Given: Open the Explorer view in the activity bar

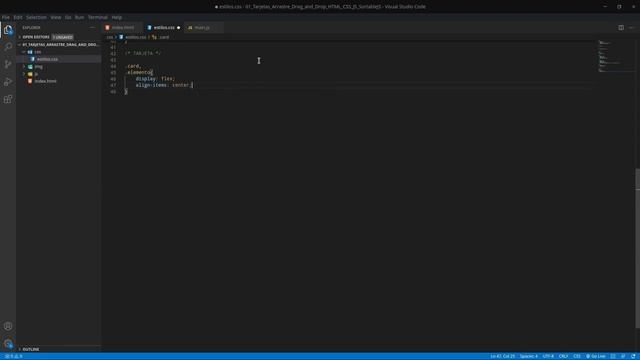Looking at the screenshot, I should pyautogui.click(x=8, y=30).
